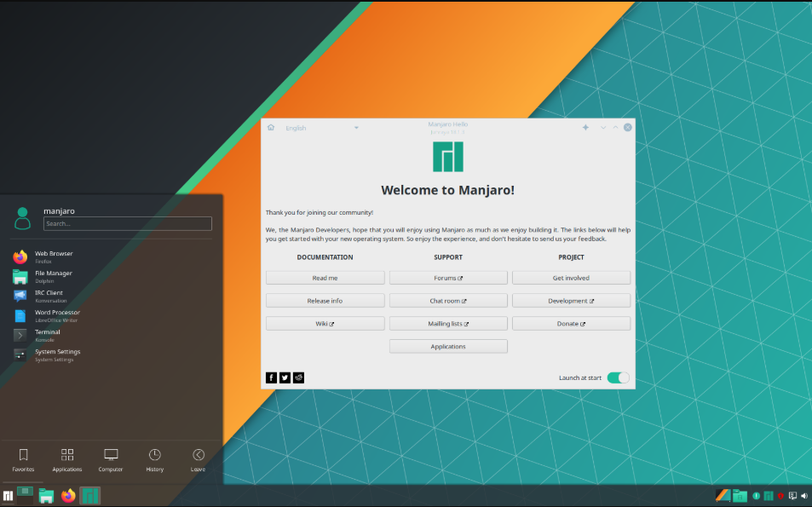Switch to the Computer launcher tab
This screenshot has width=812, height=507.
(111, 460)
